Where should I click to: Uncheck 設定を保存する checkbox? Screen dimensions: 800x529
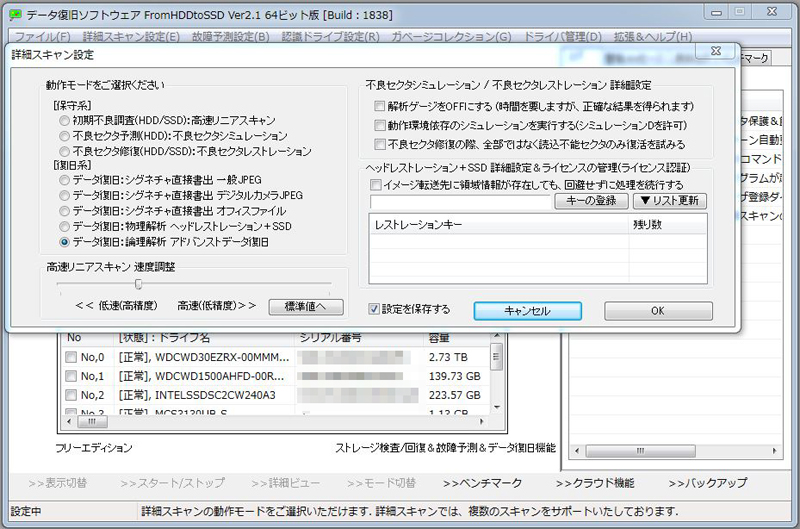click(374, 309)
